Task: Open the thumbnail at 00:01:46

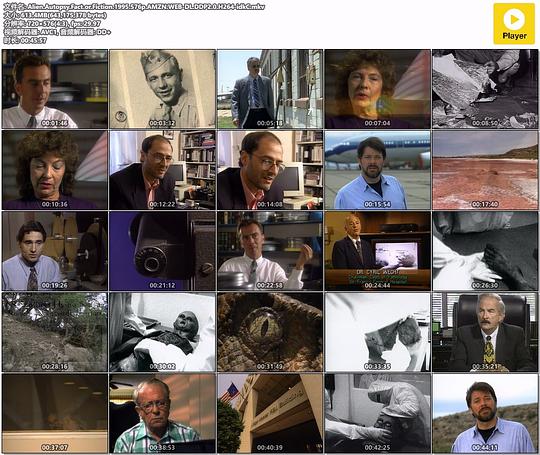Action: pyautogui.click(x=55, y=89)
